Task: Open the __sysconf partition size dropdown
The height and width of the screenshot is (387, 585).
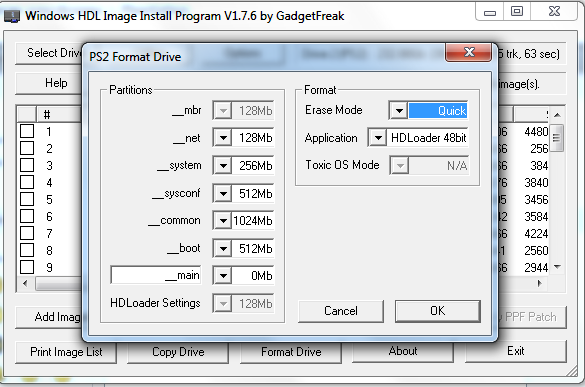Action: point(223,193)
